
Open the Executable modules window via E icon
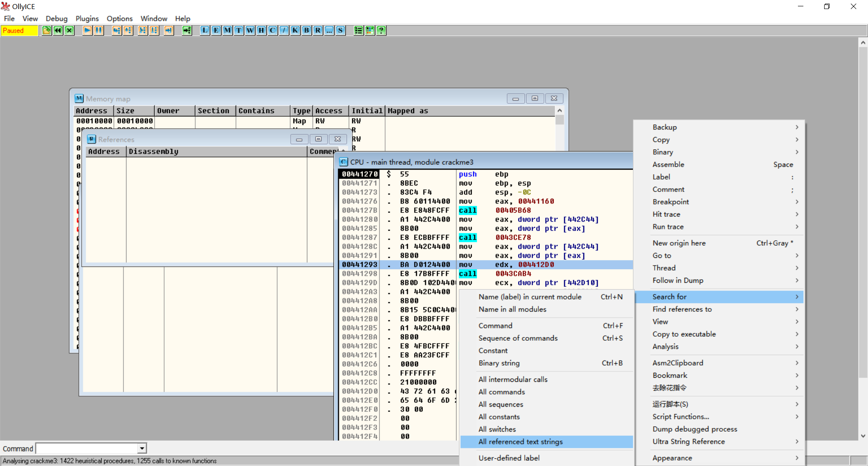[216, 30]
